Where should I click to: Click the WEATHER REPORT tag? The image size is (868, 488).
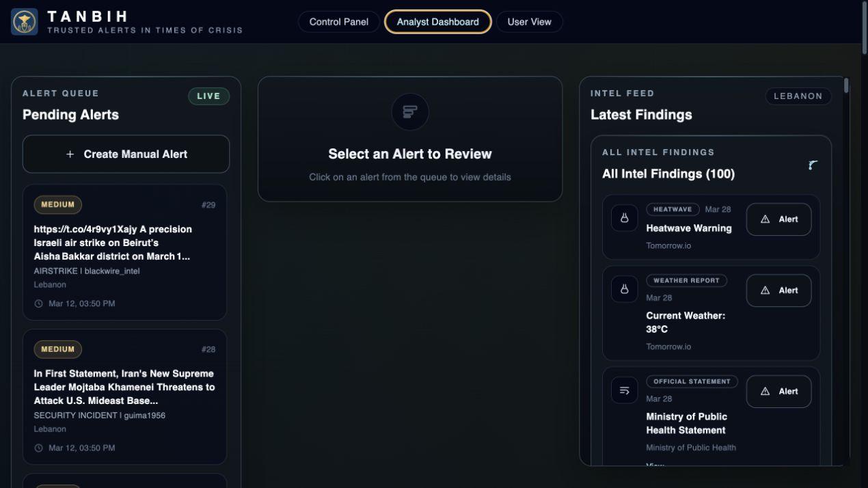pyautogui.click(x=686, y=280)
